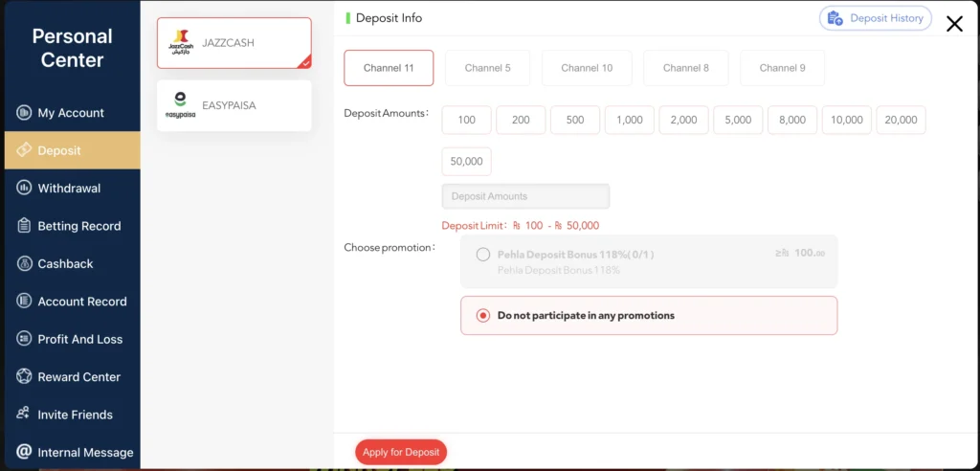Viewport: 980px width, 471px height.
Task: Click the Invite Friends people icon
Action: pos(24,415)
